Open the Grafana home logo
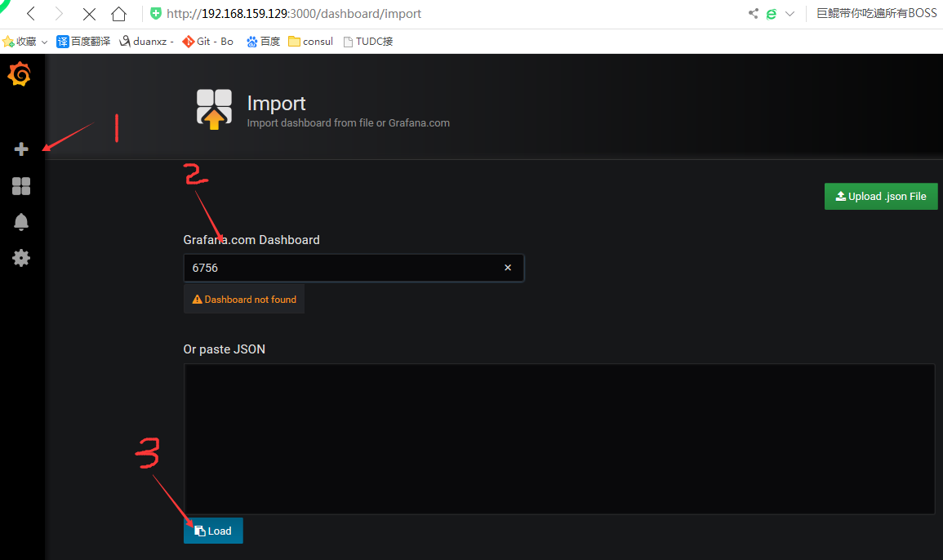The width and height of the screenshot is (943, 560). [x=20, y=74]
